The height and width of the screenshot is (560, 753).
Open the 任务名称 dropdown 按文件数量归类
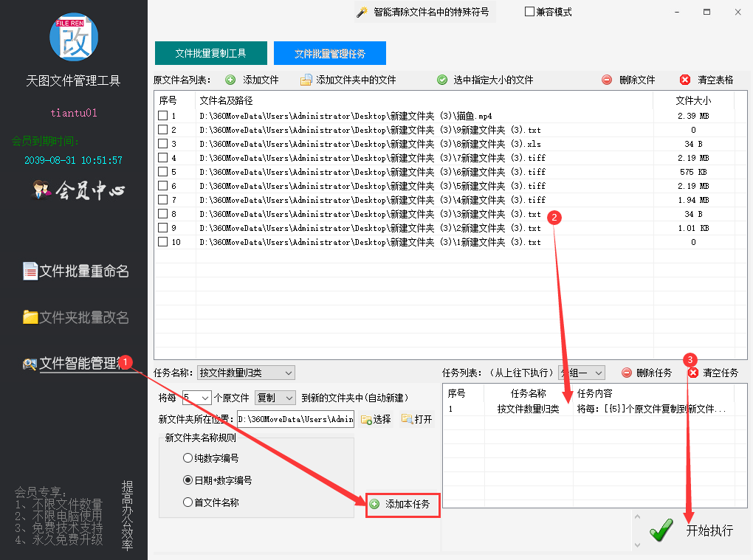pyautogui.click(x=246, y=373)
